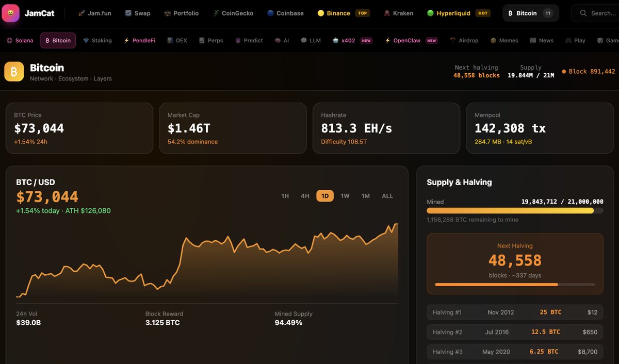Open the BTC Price $73,044 card
The width and height of the screenshot is (619, 364).
point(79,128)
